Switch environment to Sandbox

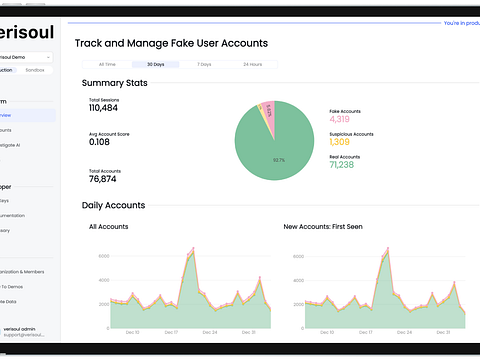35,70
